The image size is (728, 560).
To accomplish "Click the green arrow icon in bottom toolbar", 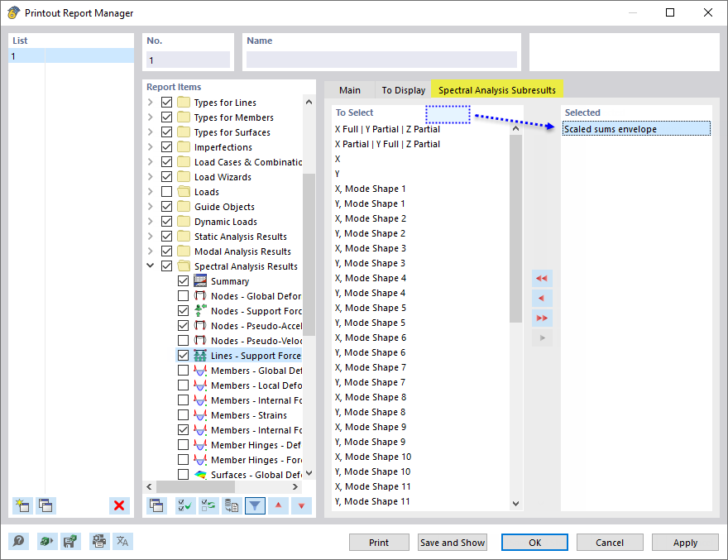I will click(47, 542).
